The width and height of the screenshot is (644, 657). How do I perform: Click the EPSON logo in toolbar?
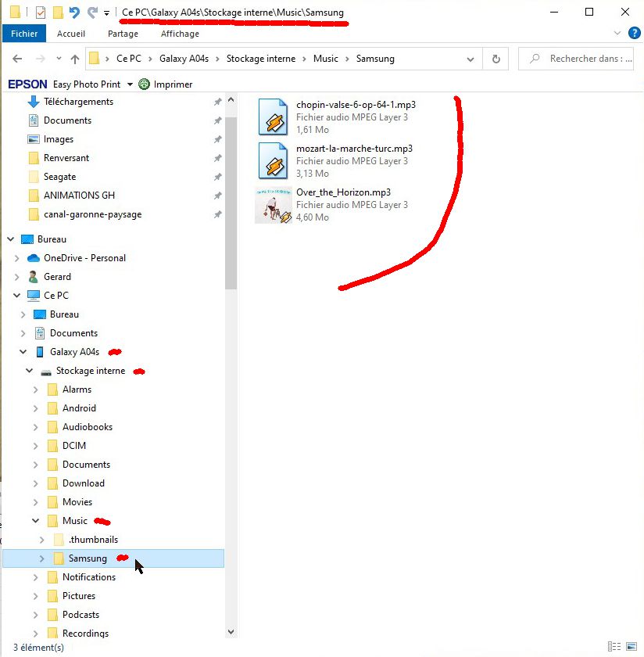(x=27, y=84)
